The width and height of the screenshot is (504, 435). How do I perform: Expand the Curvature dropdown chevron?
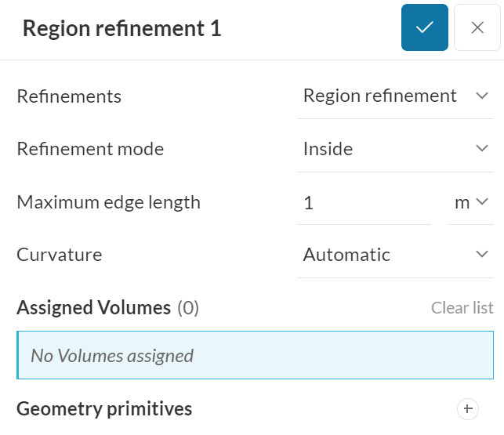[481, 255]
